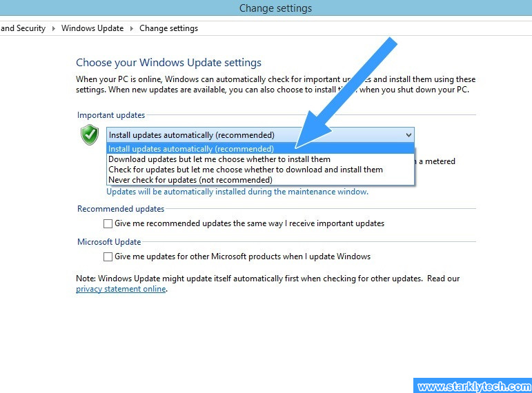532x393 pixels.
Task: Pick "Never check for updates (not recommended)"
Action: click(x=260, y=180)
